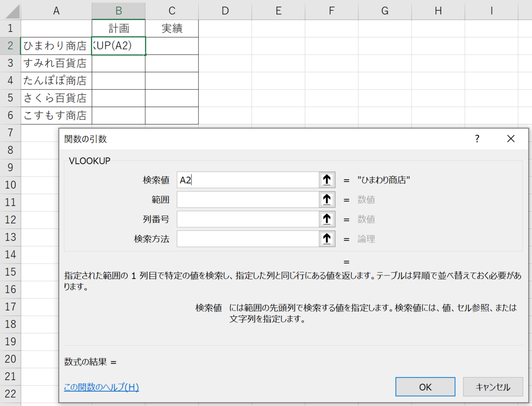The height and width of the screenshot is (406, 532).
Task: Click the 計画 header cell
Action: click(x=118, y=28)
